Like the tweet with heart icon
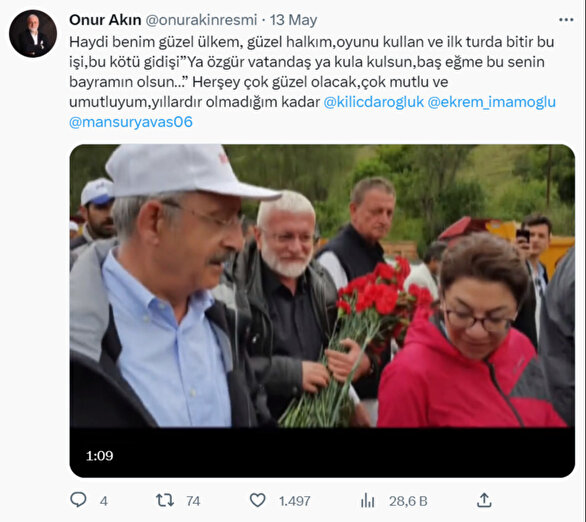 [257, 500]
